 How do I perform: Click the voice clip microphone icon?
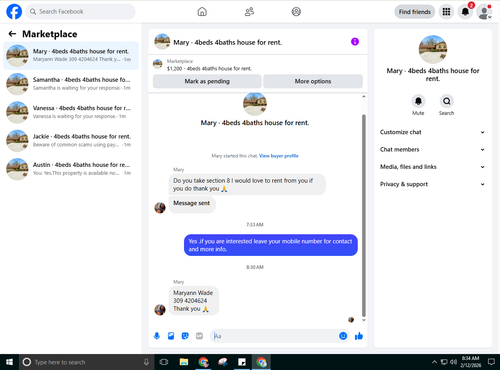point(157,336)
